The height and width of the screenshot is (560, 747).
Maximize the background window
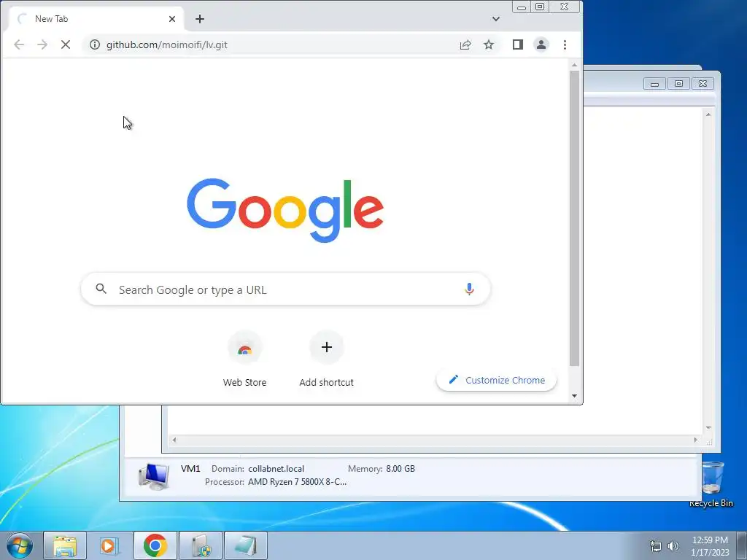click(x=679, y=84)
